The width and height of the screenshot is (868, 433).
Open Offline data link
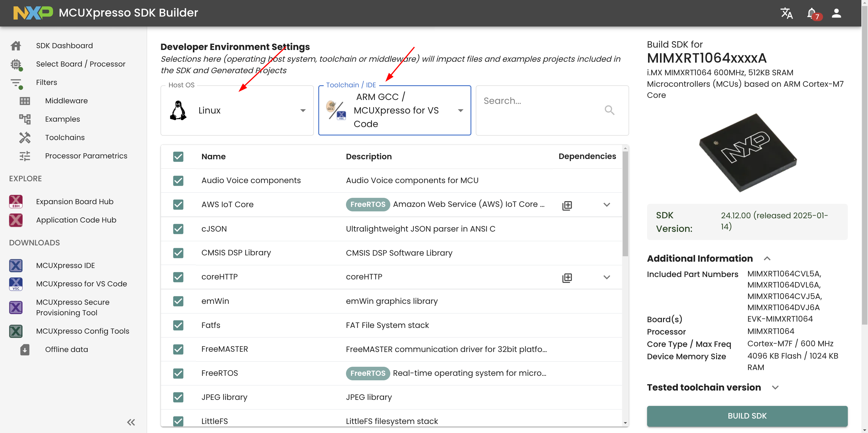(66, 350)
